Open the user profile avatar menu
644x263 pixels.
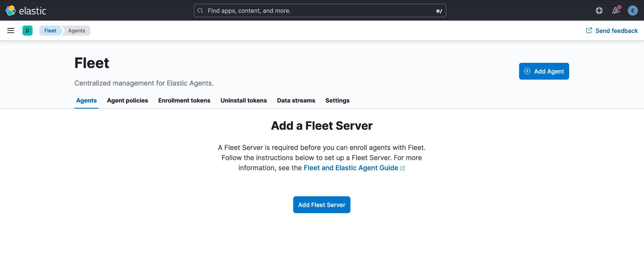pyautogui.click(x=633, y=11)
